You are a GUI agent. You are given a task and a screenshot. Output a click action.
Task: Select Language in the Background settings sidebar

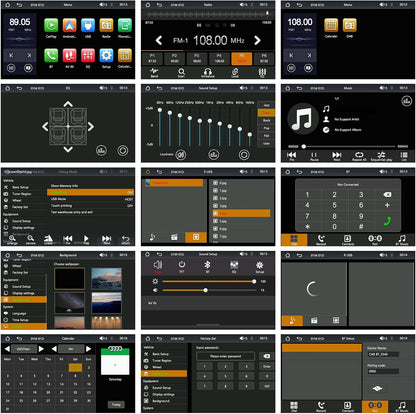[x=24, y=313]
